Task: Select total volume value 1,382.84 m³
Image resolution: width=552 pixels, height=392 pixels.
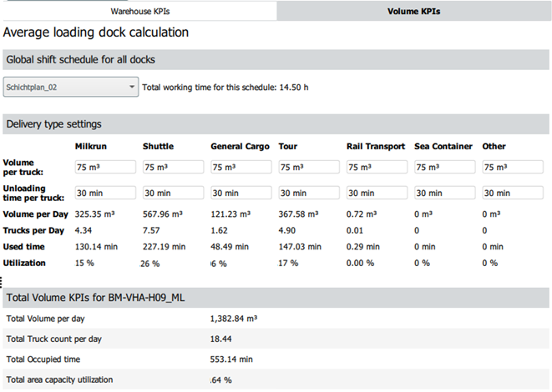Action: tap(234, 319)
